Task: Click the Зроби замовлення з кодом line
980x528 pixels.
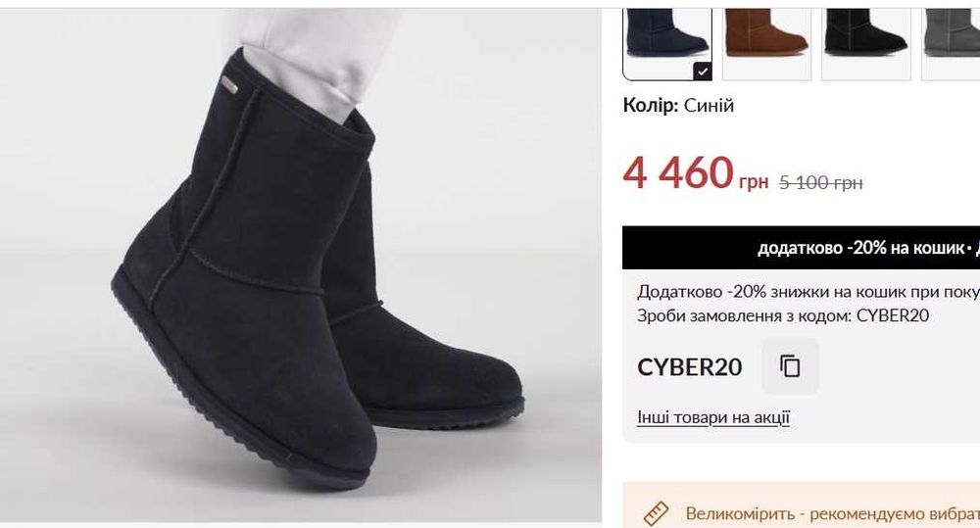Action: [783, 315]
